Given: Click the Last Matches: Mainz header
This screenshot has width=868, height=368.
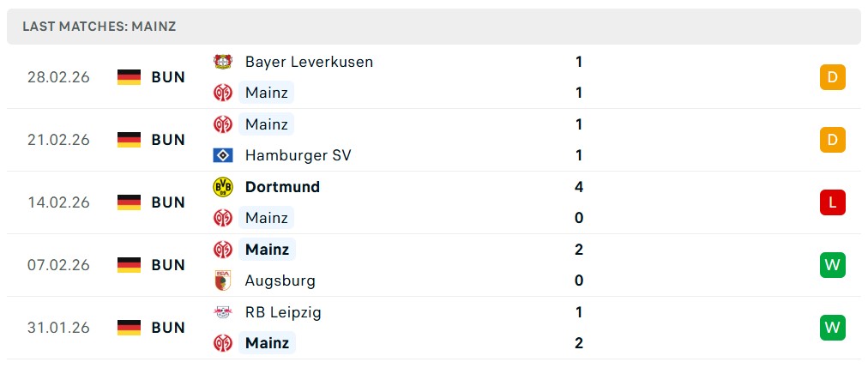Looking at the screenshot, I should [99, 27].
